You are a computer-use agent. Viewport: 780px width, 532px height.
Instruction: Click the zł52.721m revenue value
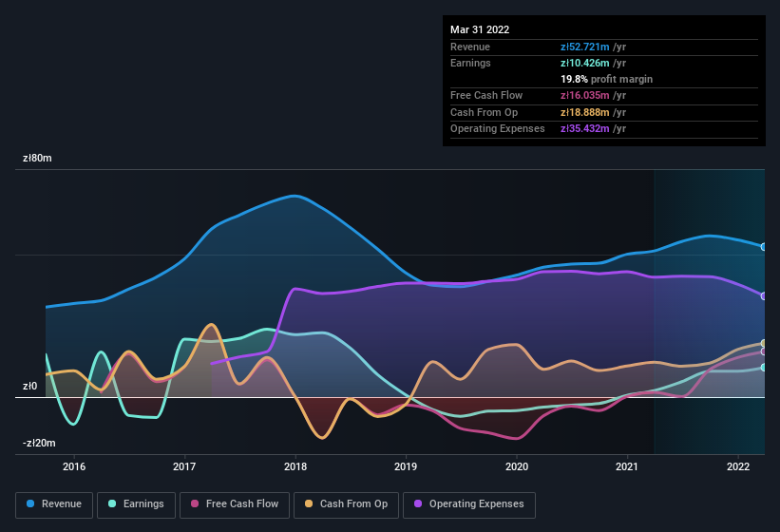[x=585, y=47]
